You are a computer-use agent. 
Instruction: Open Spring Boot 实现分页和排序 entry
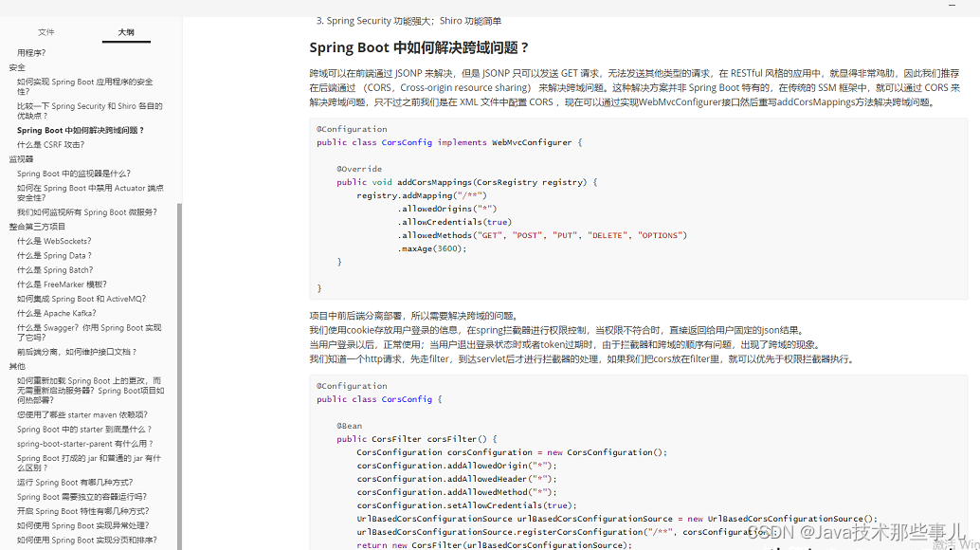[87, 540]
